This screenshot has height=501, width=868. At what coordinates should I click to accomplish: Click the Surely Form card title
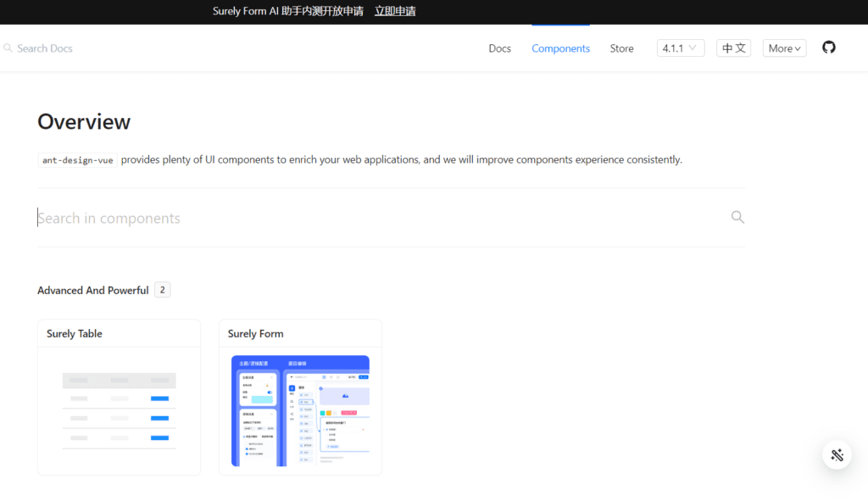(255, 334)
